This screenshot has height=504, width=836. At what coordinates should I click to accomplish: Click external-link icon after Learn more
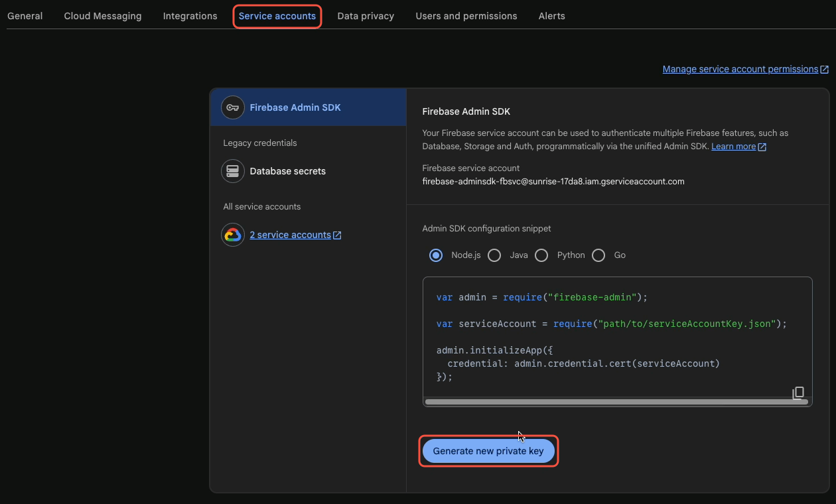pyautogui.click(x=762, y=147)
